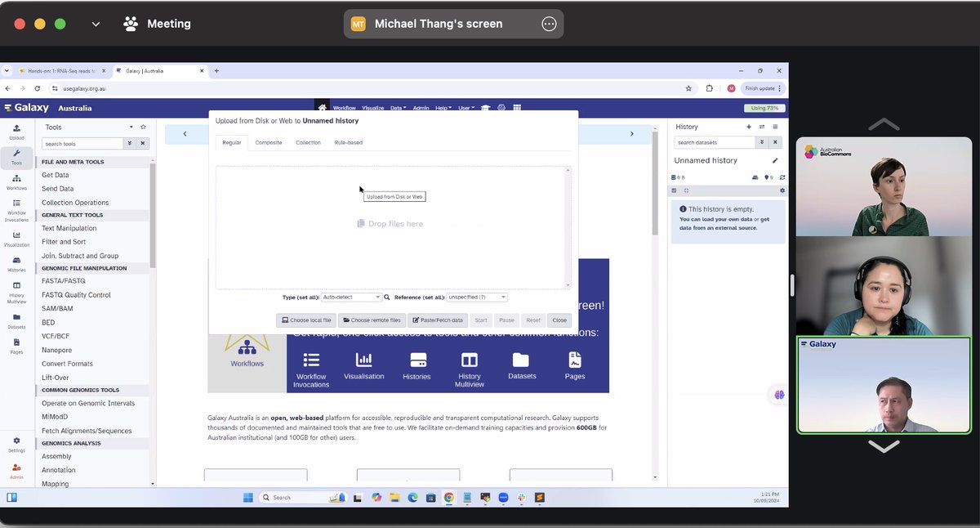Refresh the history with the reload icon
The height and width of the screenshot is (528, 980).
click(x=782, y=177)
